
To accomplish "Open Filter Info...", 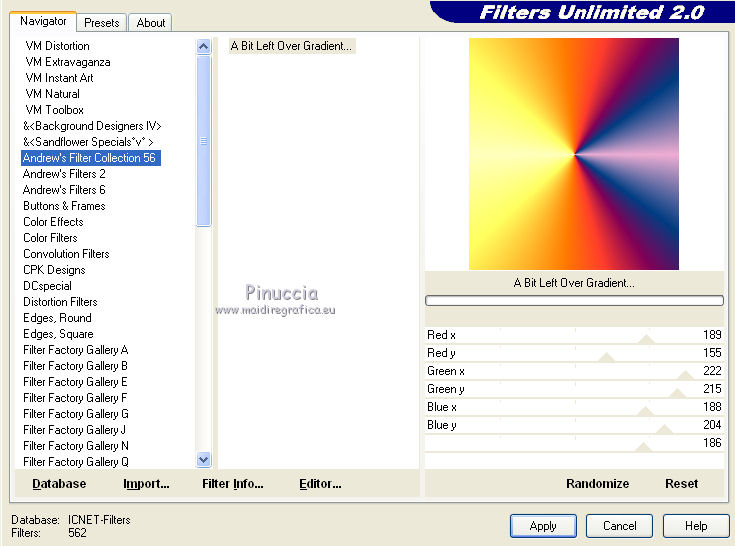I will (x=232, y=484).
